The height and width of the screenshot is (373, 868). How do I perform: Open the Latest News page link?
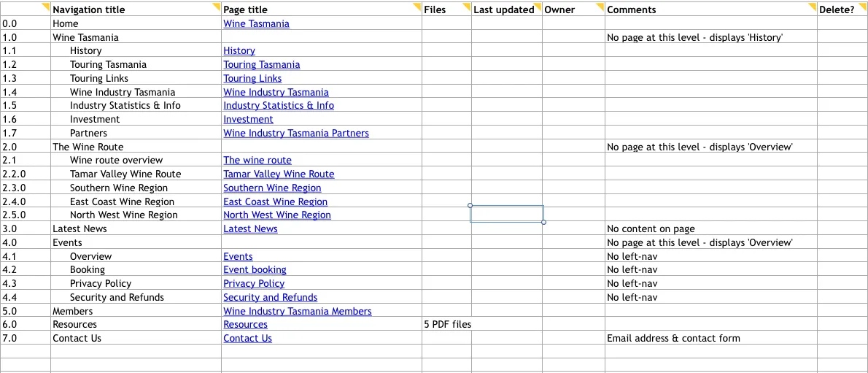point(251,229)
